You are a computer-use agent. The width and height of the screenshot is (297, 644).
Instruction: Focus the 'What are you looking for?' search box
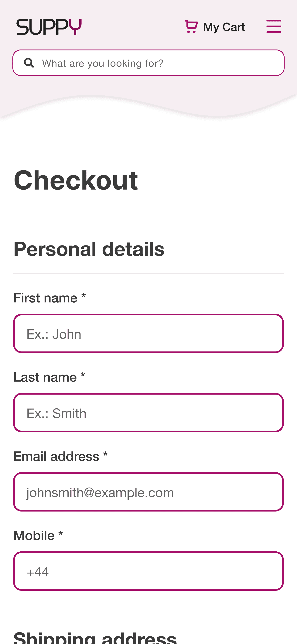coord(148,63)
